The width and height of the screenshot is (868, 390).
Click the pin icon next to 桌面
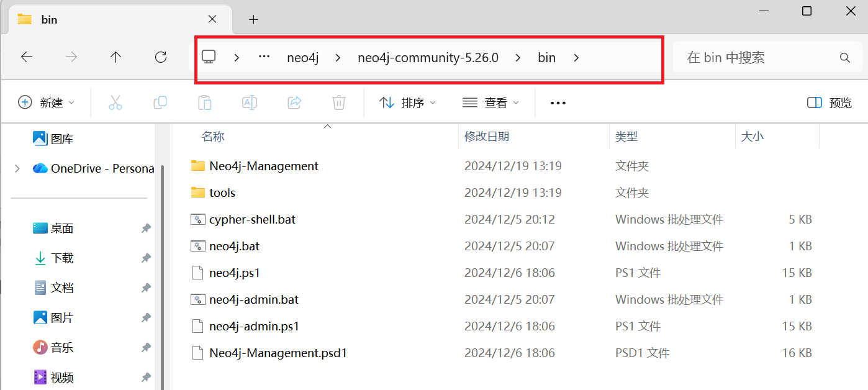click(x=146, y=229)
